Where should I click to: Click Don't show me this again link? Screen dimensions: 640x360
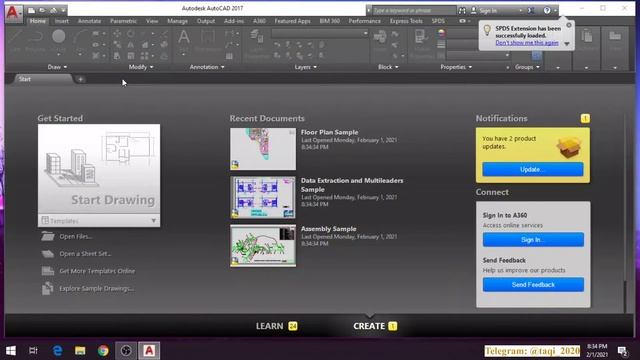(x=527, y=42)
